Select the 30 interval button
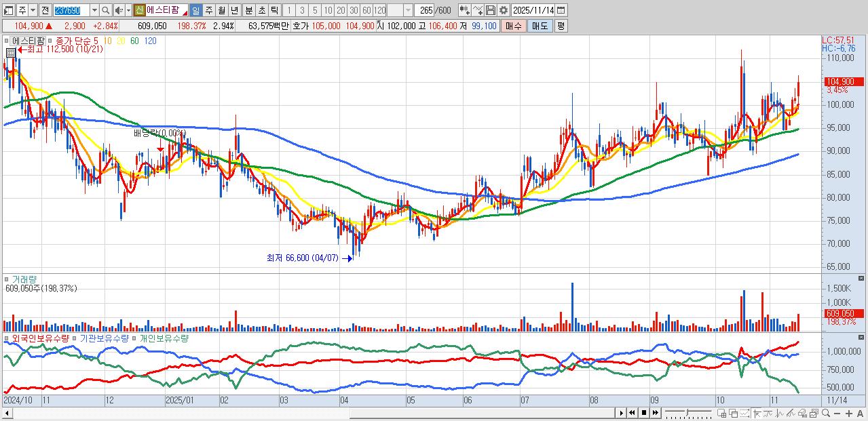The image size is (868, 421). [354, 10]
